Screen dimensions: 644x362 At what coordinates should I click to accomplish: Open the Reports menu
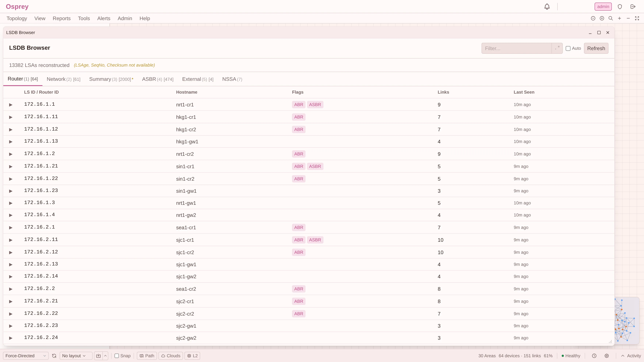point(61,18)
